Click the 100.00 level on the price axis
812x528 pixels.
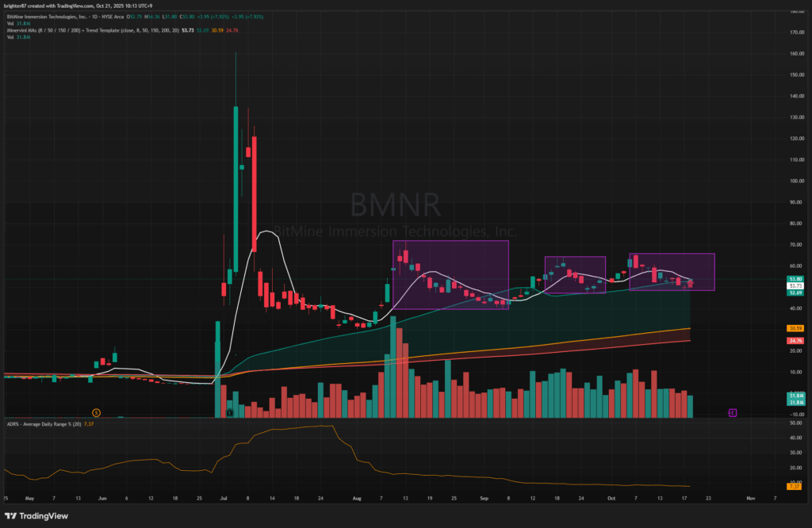point(795,181)
